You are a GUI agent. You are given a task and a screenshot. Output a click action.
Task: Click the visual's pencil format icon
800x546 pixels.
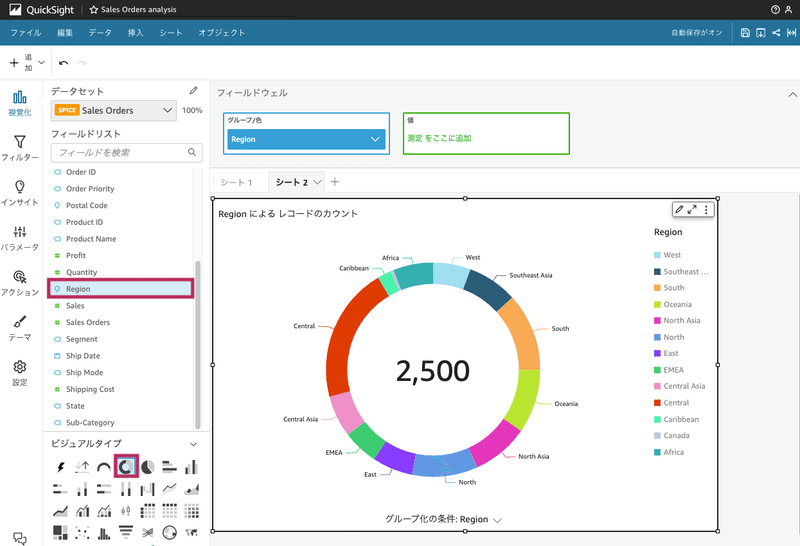point(679,209)
